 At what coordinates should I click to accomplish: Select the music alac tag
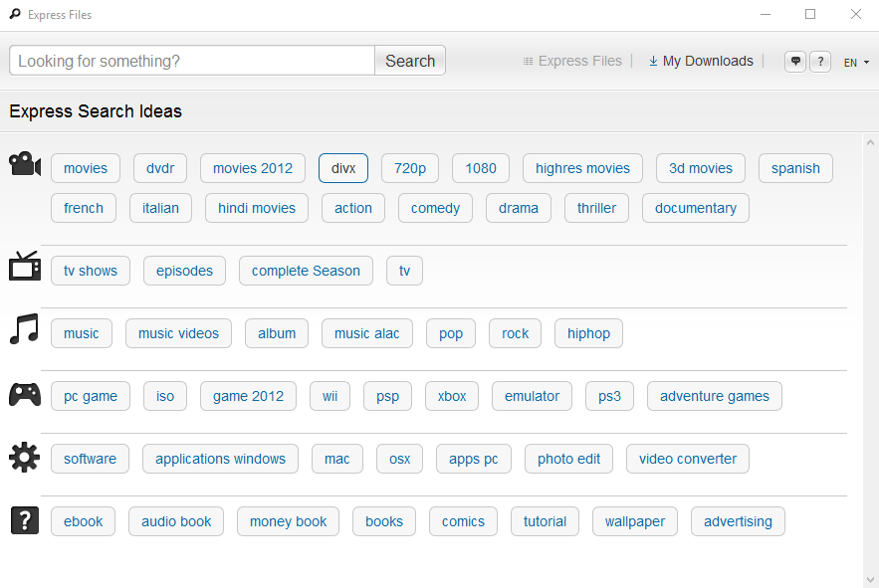pos(366,333)
